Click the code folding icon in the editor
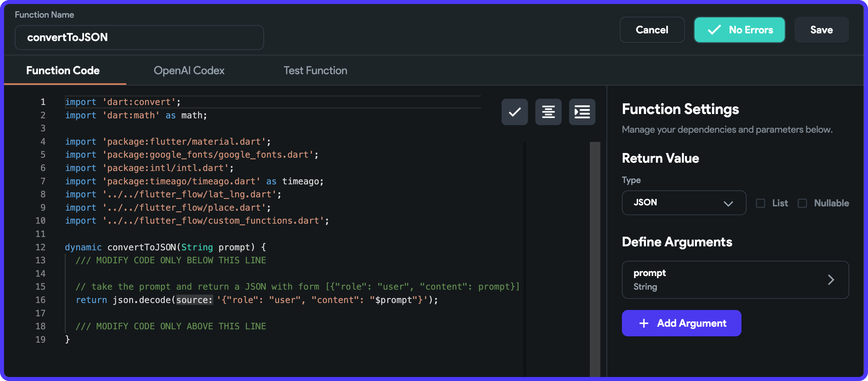 (582, 112)
